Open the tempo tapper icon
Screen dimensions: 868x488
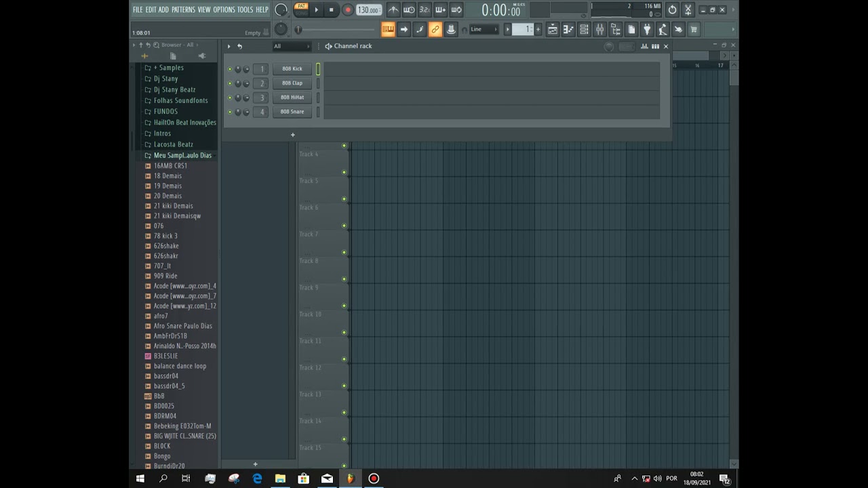coord(663,29)
